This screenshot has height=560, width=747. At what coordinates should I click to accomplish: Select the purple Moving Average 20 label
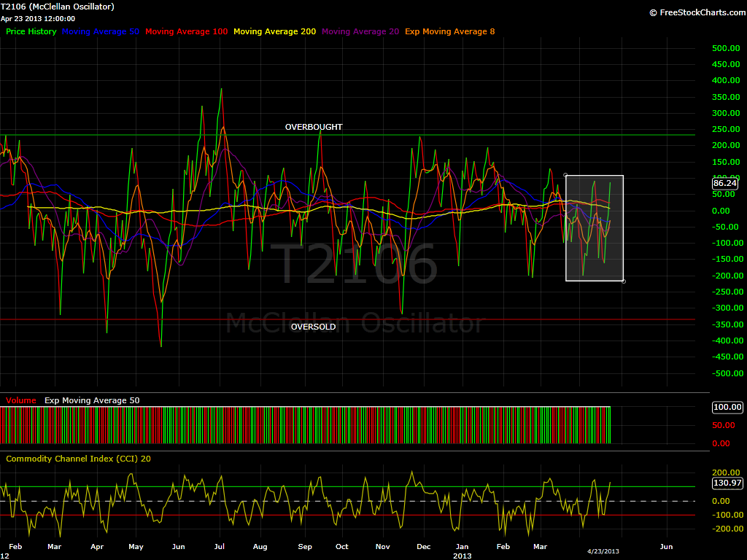[x=360, y=32]
